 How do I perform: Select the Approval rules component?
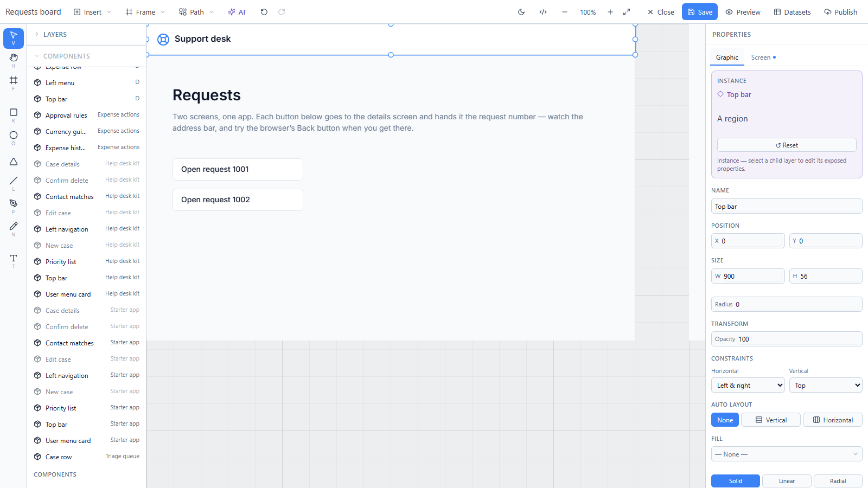click(x=87, y=115)
